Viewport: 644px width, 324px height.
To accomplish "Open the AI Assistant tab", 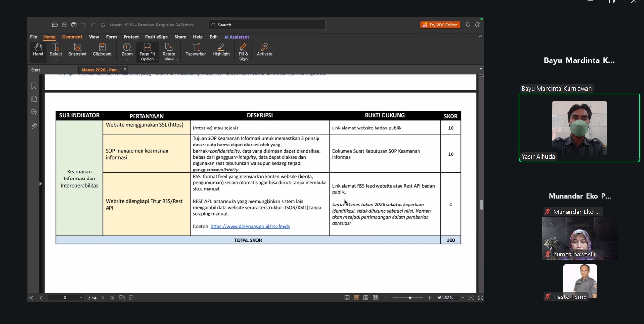I will pyautogui.click(x=236, y=37).
